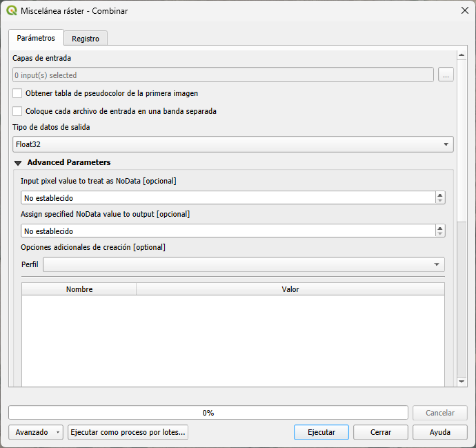Click the 0% progress bar
Screen dimensions: 476x448
point(208,413)
